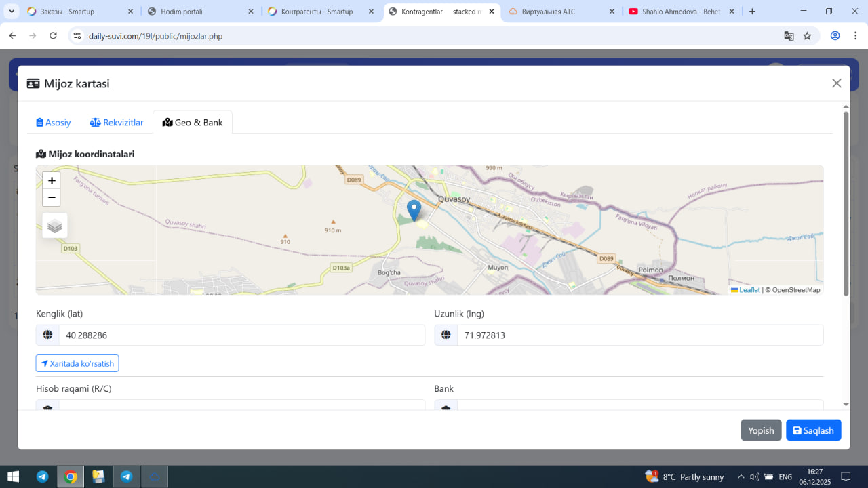Open Telegram from the taskbar
This screenshot has width=868, height=488.
click(42, 476)
